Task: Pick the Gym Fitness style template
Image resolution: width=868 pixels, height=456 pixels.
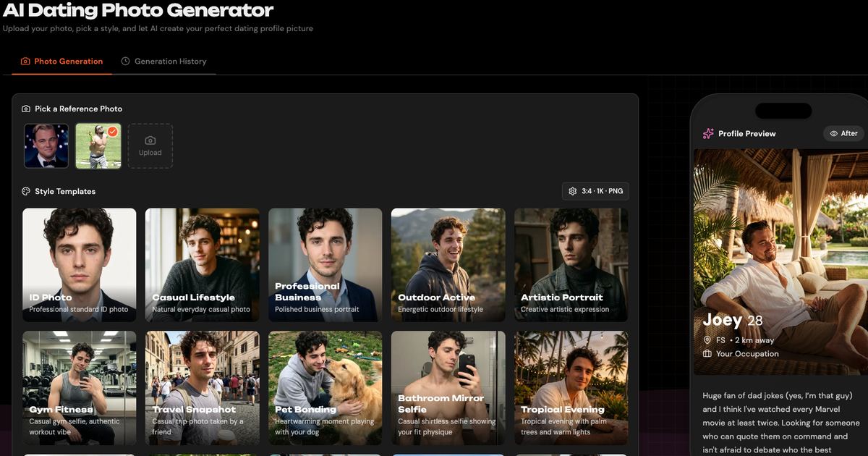Action: pos(80,388)
